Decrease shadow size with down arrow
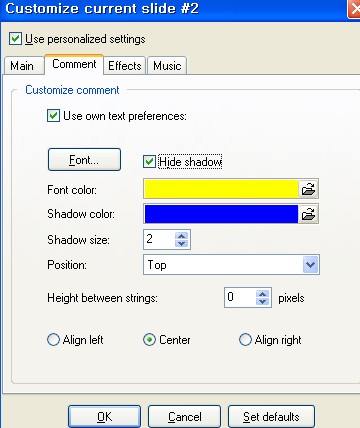This screenshot has height=428, width=360. point(182,244)
